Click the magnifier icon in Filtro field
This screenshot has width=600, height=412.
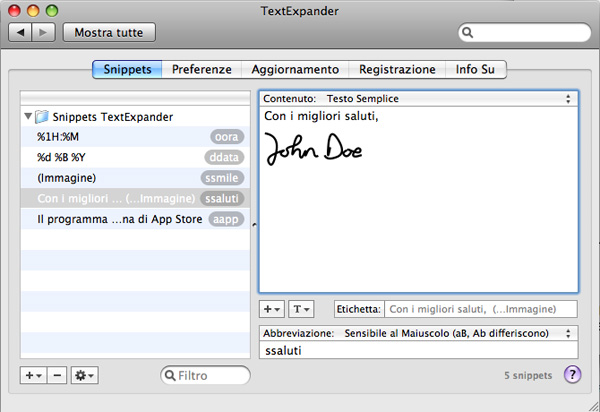coord(170,375)
